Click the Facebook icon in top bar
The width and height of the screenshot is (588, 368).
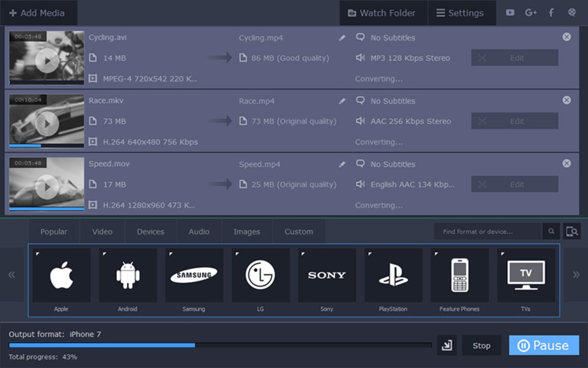click(x=551, y=13)
